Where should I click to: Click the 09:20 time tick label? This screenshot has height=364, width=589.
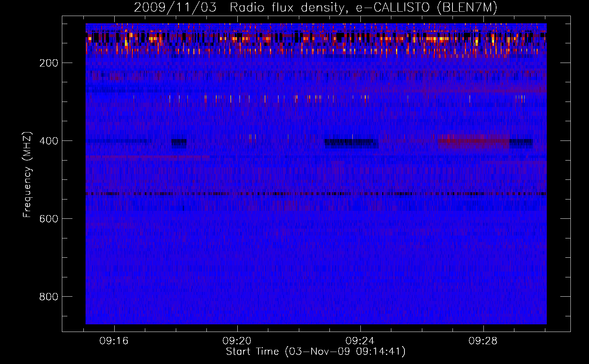tap(237, 341)
